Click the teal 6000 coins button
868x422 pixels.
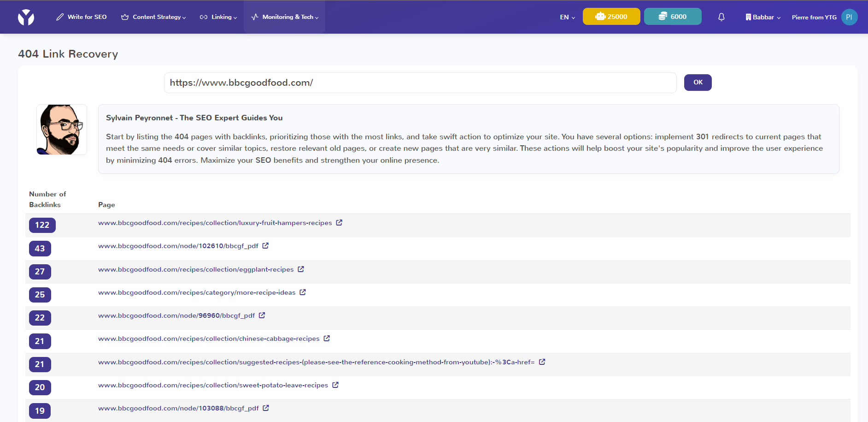tap(673, 17)
